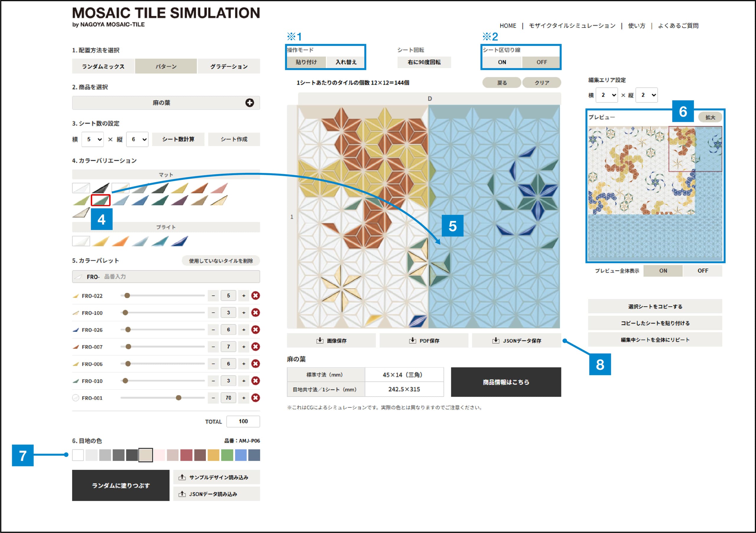Click the ランダムに塗りつぶす button

pos(121,485)
